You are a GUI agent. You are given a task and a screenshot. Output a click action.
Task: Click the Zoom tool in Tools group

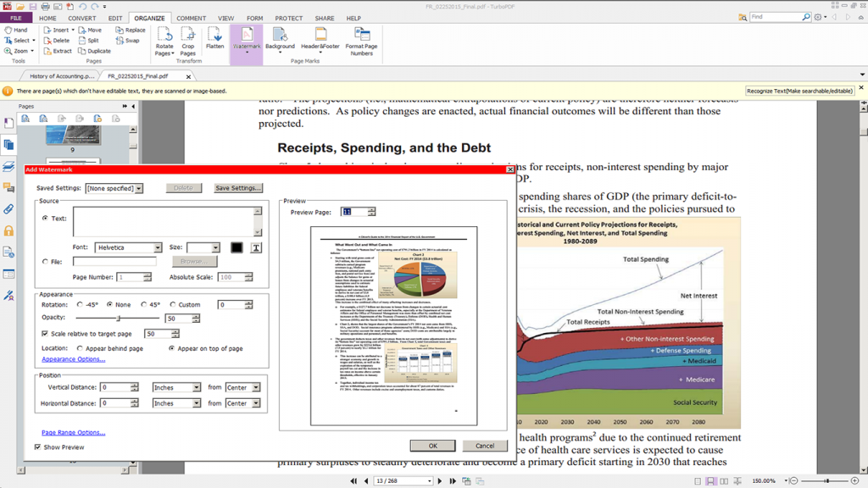point(19,51)
